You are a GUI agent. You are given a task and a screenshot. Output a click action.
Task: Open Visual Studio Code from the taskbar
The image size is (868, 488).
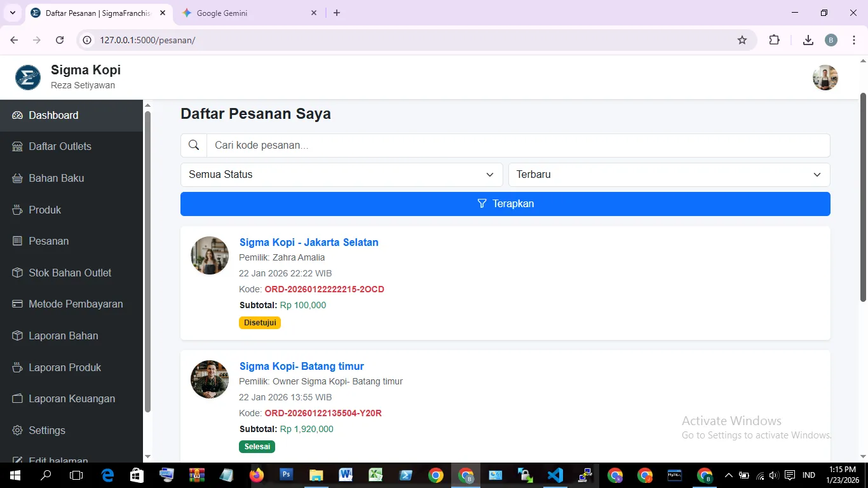555,475
